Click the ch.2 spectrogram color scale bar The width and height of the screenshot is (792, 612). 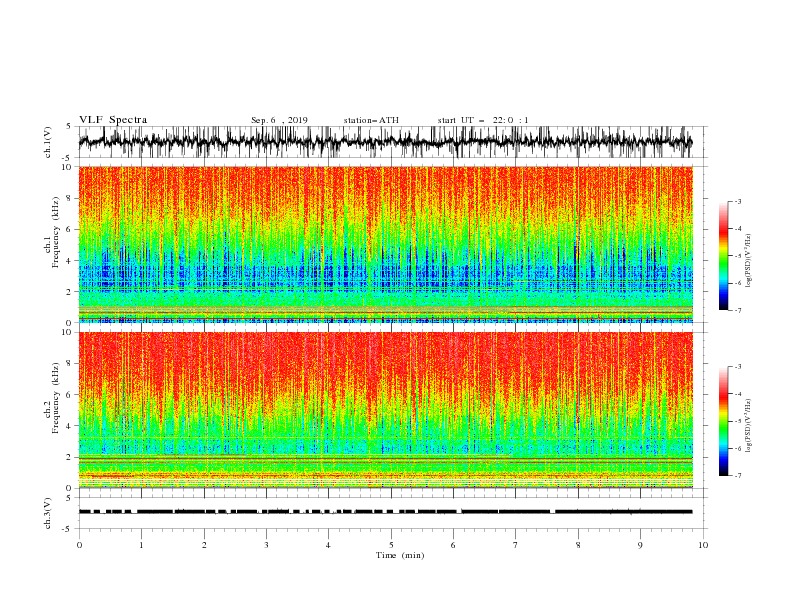point(723,421)
